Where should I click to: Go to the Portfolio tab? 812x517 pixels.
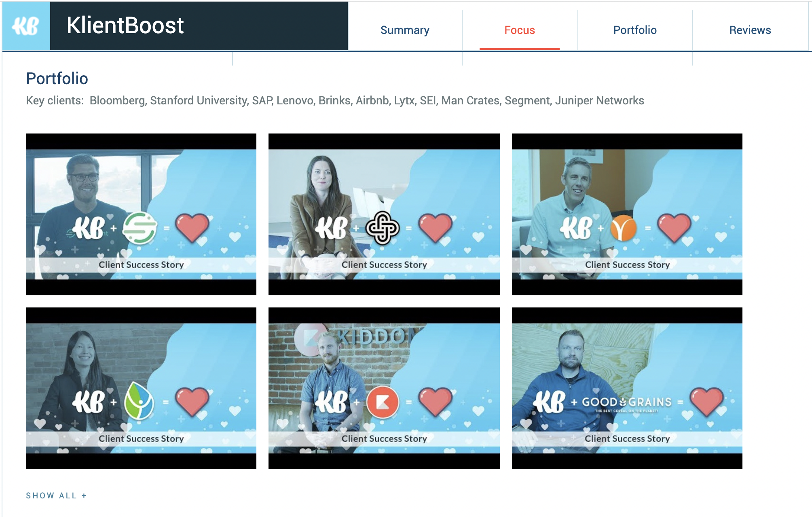click(635, 30)
